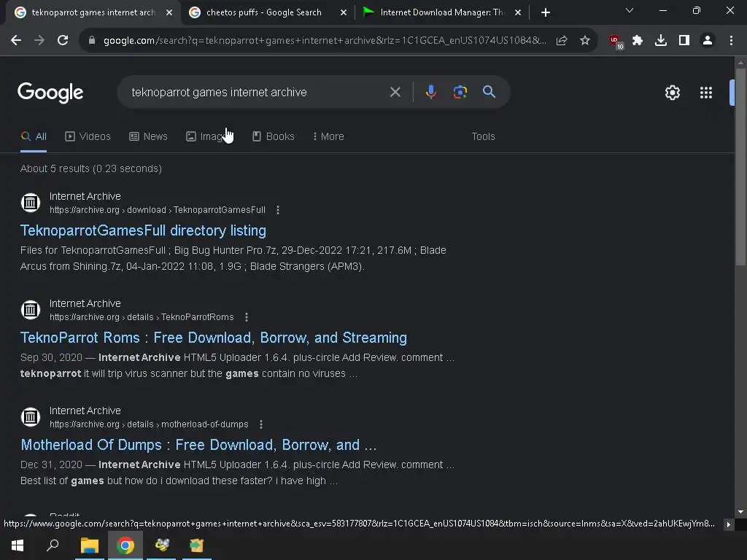
Task: Open options for TeknoParrotRoms result
Action: (x=247, y=317)
